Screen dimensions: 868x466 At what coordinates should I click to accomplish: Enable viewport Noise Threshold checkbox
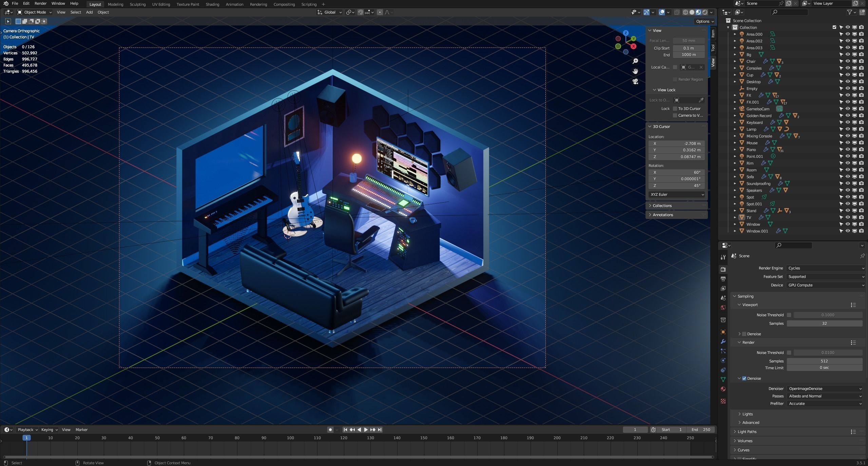pos(789,315)
